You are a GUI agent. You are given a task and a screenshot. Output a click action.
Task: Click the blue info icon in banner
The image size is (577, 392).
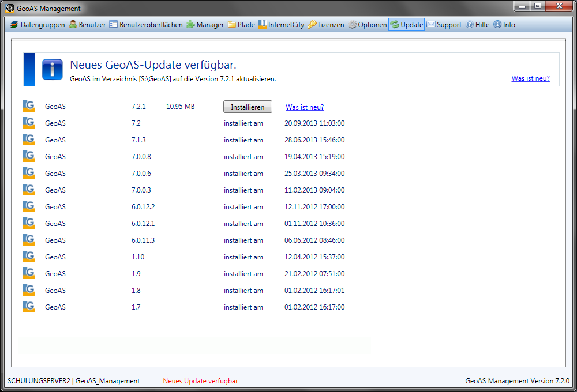pyautogui.click(x=53, y=69)
